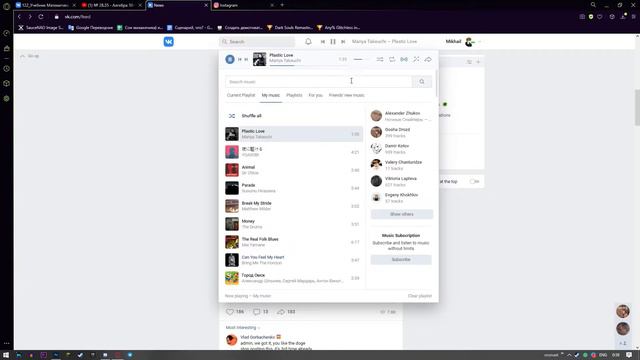
Task: Click the vk.com/feed address bar
Action: click(78, 17)
